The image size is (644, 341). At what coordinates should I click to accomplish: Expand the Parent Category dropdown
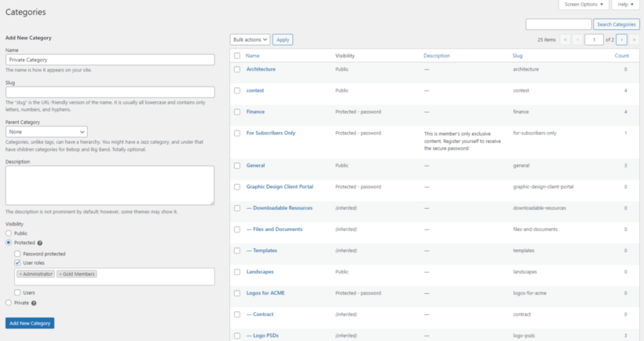click(x=46, y=132)
